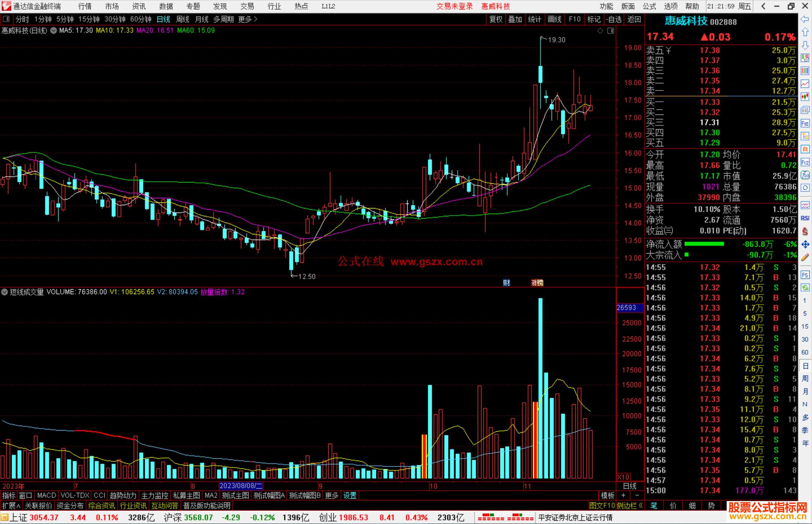The height and width of the screenshot is (524, 812).
Task: Toggle the circle beside 惠威科技(日线) title
Action: pyautogui.click(x=53, y=30)
